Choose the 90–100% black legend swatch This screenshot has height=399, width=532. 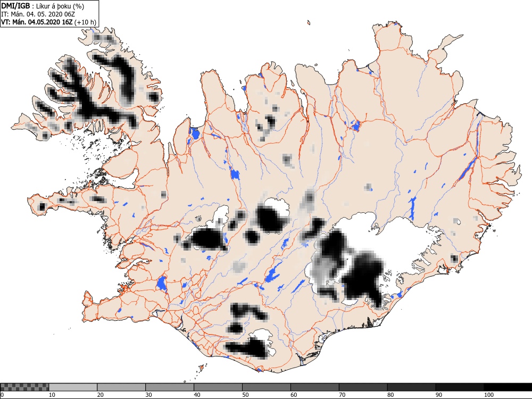460,387
